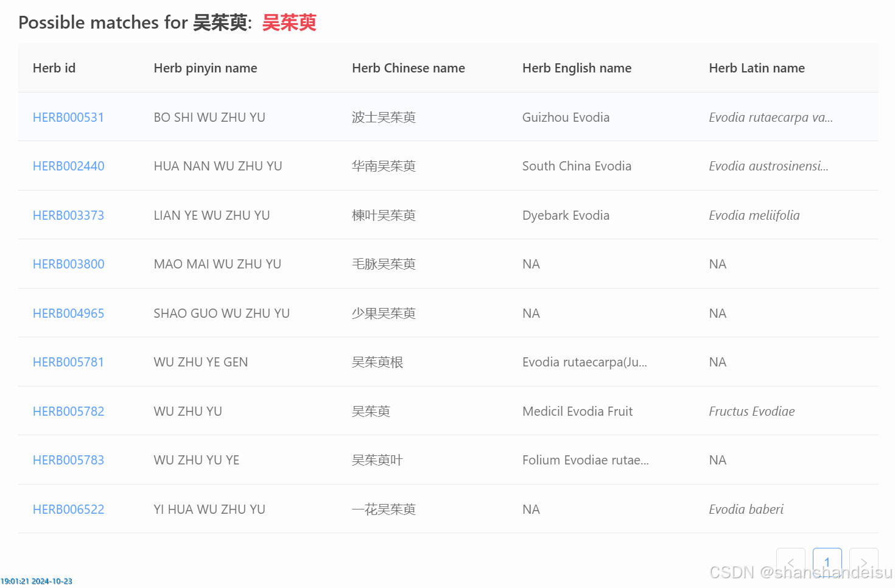Click the Chinese name 吴茱萸根
The height and width of the screenshot is (588, 895).
pos(377,362)
